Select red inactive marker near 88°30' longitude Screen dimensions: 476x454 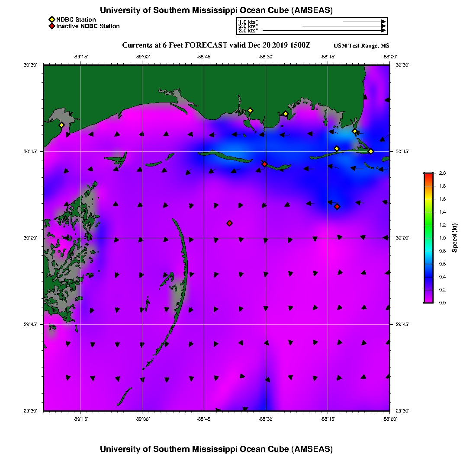click(264, 164)
